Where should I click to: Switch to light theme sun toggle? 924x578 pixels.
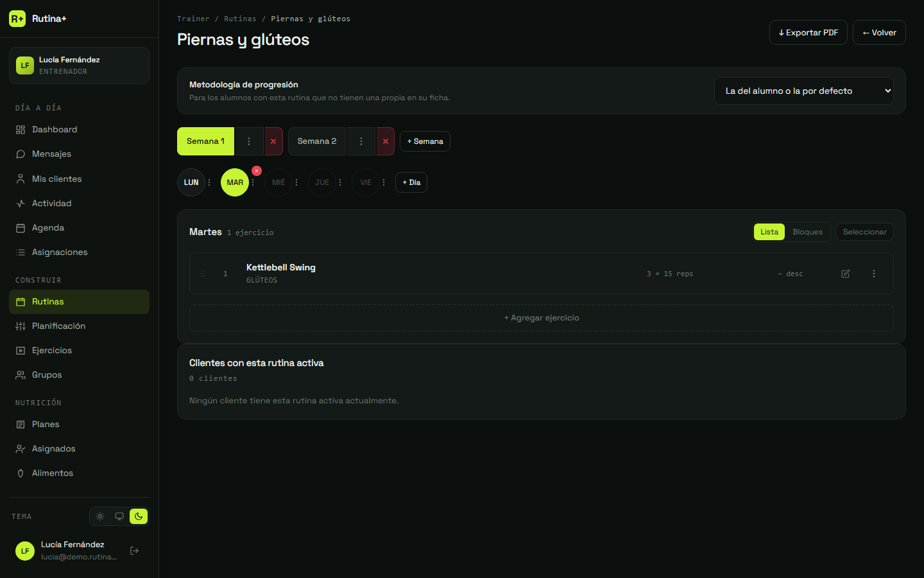[100, 516]
